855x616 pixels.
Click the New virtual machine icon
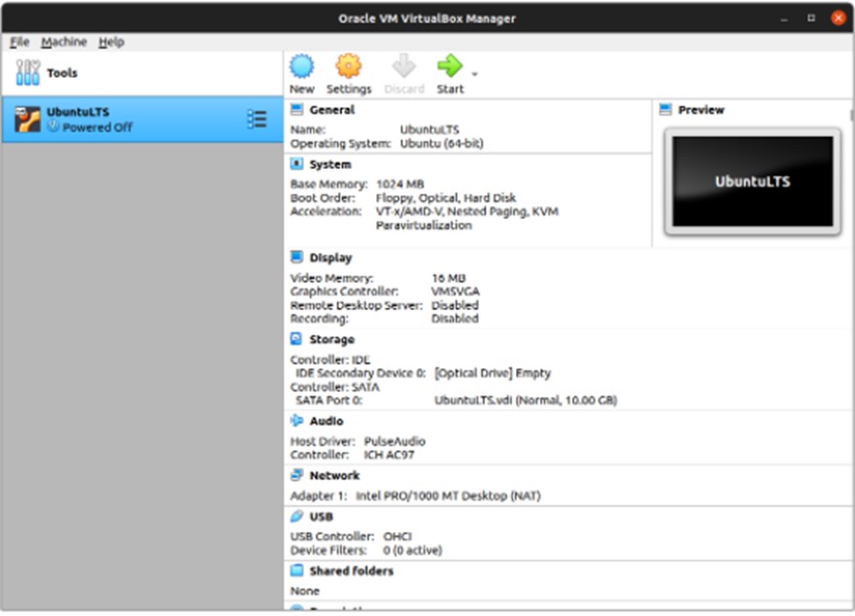coord(301,66)
